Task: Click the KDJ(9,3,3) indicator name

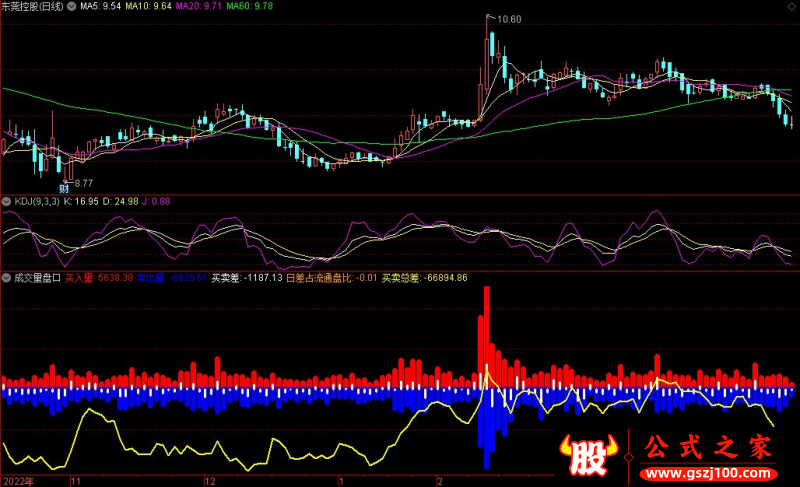Action: (37, 202)
